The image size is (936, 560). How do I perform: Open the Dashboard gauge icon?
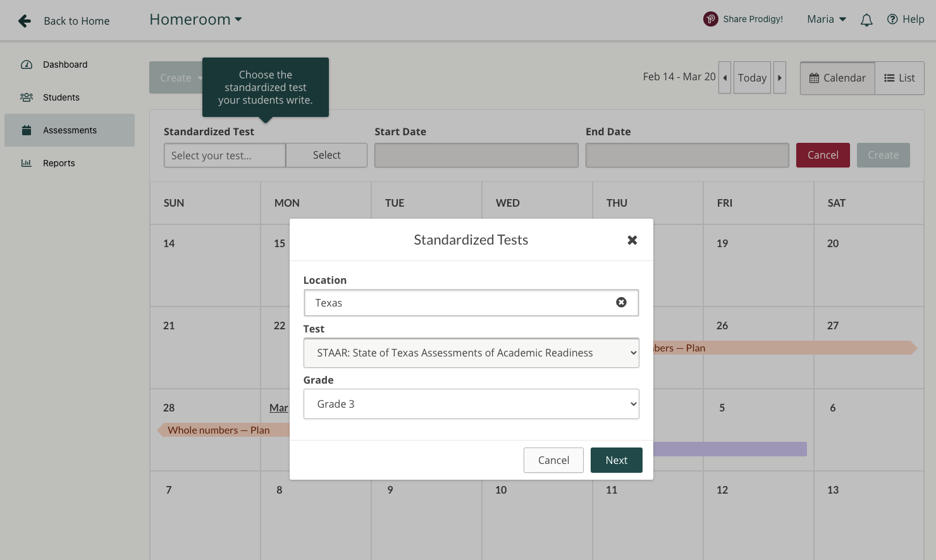click(27, 64)
